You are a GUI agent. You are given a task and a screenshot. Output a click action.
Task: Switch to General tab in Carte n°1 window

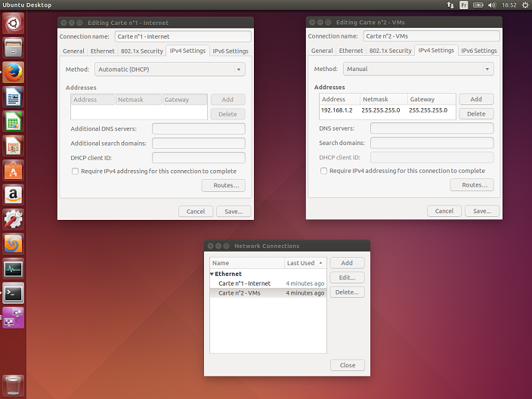coord(73,51)
